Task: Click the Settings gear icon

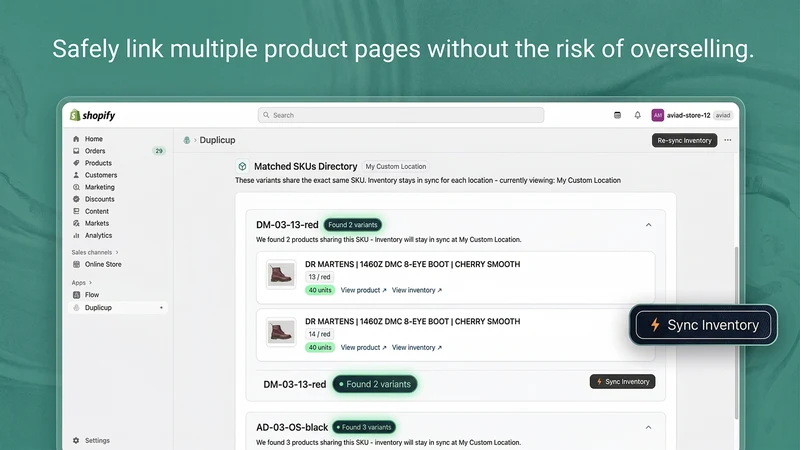Action: point(76,440)
